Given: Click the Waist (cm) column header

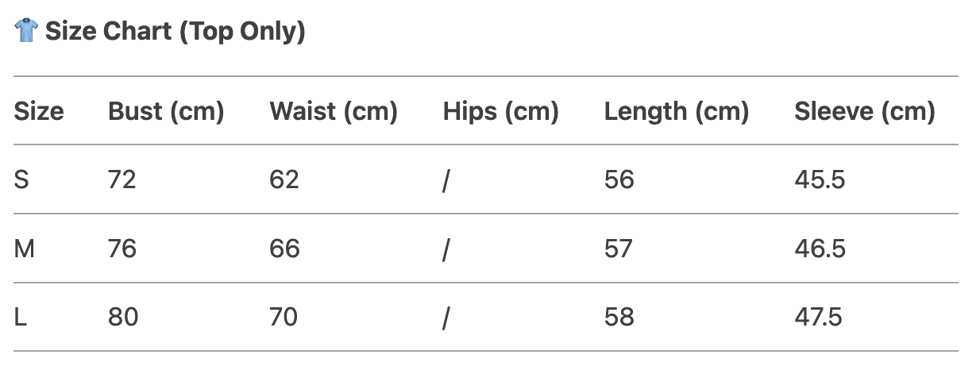Looking at the screenshot, I should 334,111.
